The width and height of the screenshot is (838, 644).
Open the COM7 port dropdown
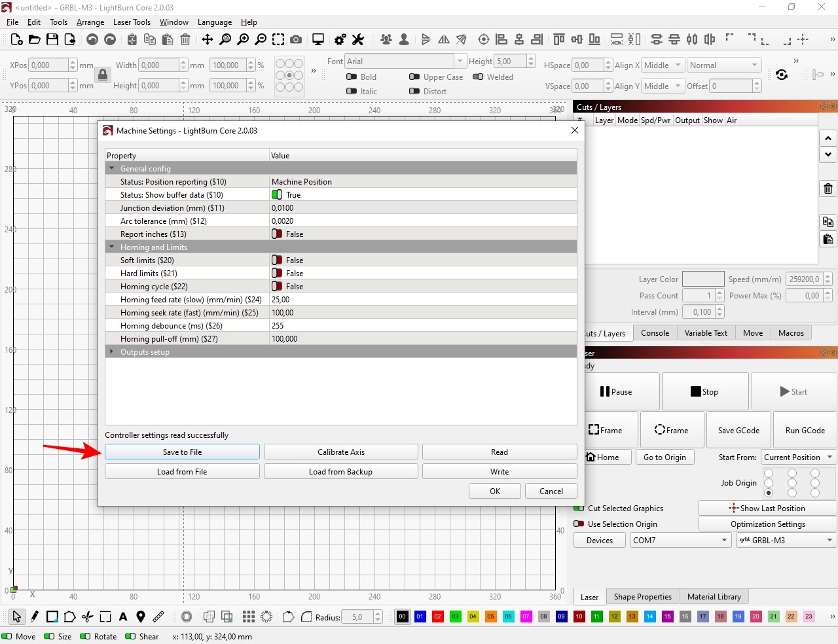680,541
